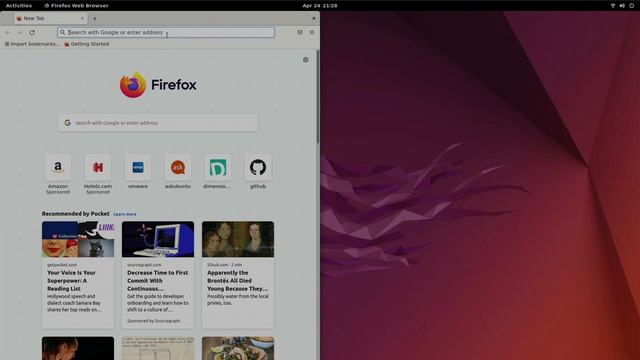This screenshot has width=640, height=360.
Task: Open the Firefox application menu (hamburger)
Action: pos(312,32)
